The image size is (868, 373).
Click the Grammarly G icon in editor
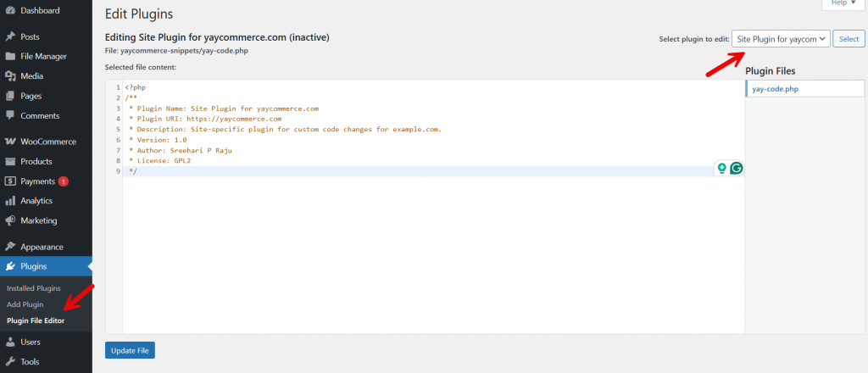coord(737,168)
